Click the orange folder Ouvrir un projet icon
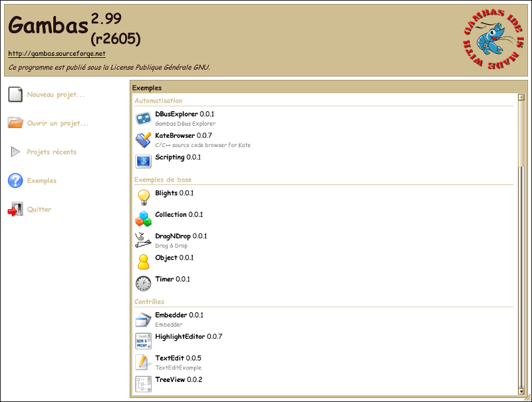Viewport: 532px width, 402px height. point(15,123)
